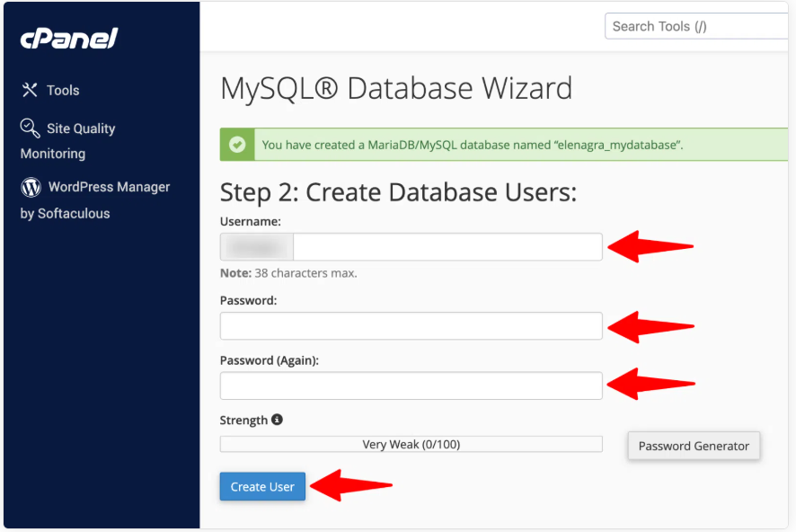Image resolution: width=796 pixels, height=532 pixels.
Task: Open Tools in the sidebar
Action: [63, 91]
